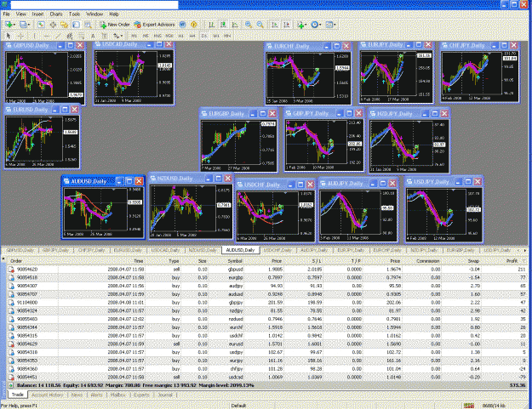This screenshot has height=409, width=532.
Task: Select the bar chart type icon
Action: [211, 25]
